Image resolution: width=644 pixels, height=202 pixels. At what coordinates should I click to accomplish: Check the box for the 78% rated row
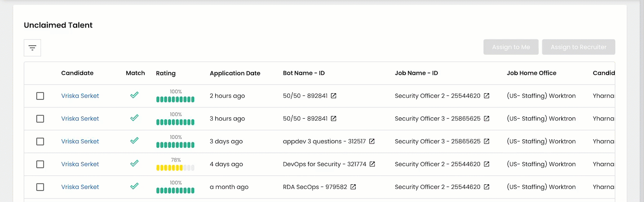[40, 164]
